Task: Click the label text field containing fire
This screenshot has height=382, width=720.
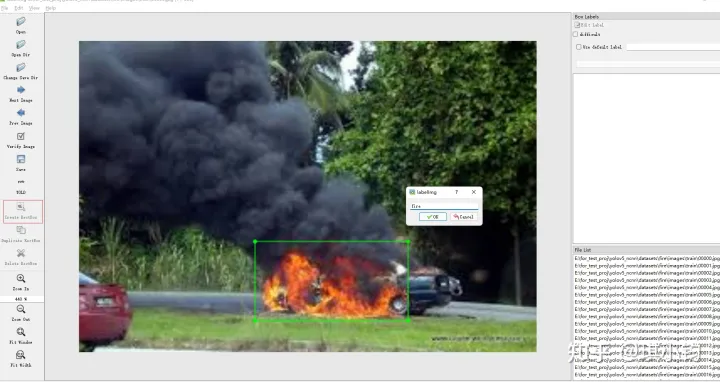Action: [444, 206]
